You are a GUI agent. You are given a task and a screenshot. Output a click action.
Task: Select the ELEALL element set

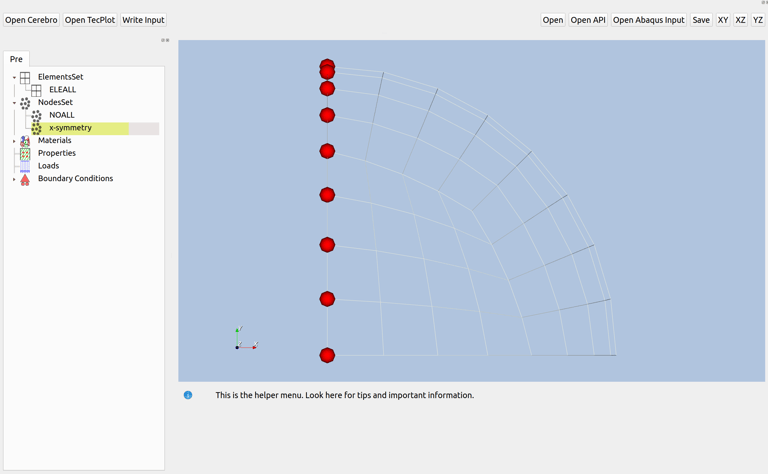[x=63, y=90]
